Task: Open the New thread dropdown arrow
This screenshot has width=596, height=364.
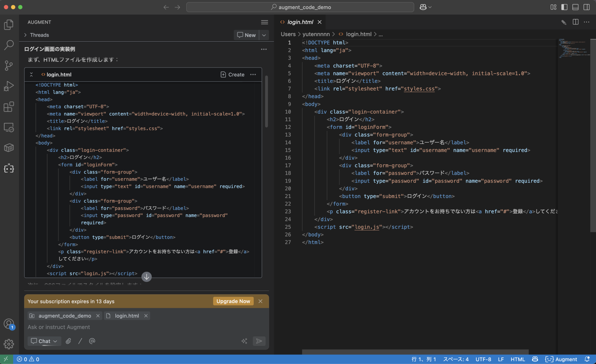Action: (264, 35)
